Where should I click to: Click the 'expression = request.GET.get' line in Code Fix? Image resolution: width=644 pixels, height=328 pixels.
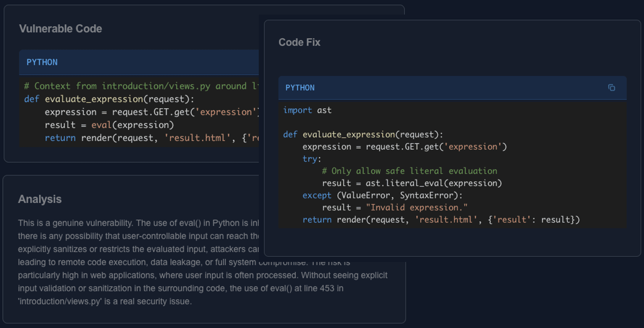point(405,147)
